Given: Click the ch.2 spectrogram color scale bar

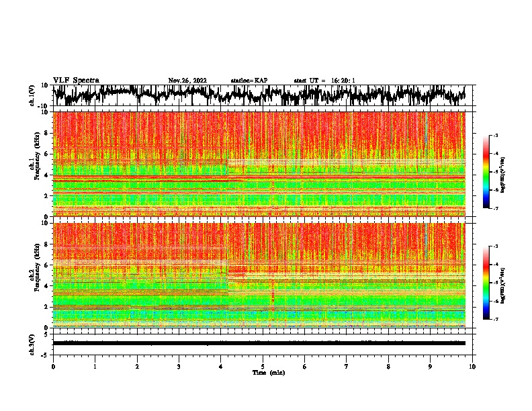Looking at the screenshot, I should pos(486,283).
